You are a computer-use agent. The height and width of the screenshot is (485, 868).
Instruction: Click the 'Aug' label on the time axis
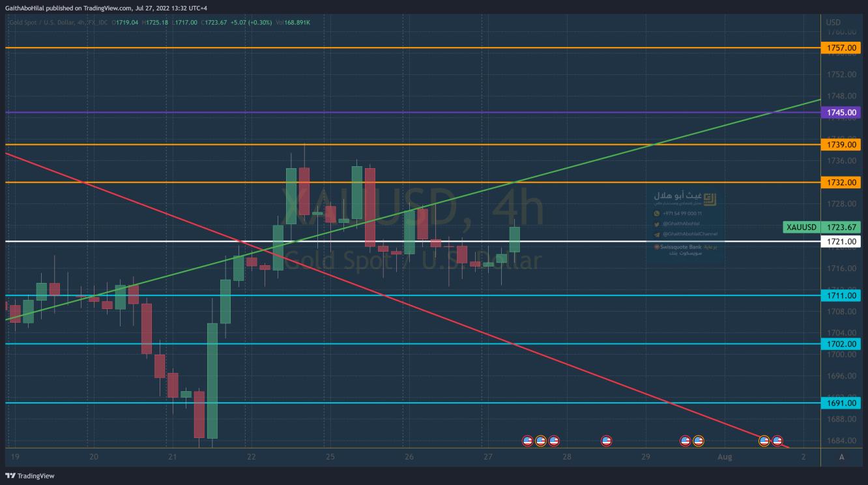pyautogui.click(x=725, y=457)
